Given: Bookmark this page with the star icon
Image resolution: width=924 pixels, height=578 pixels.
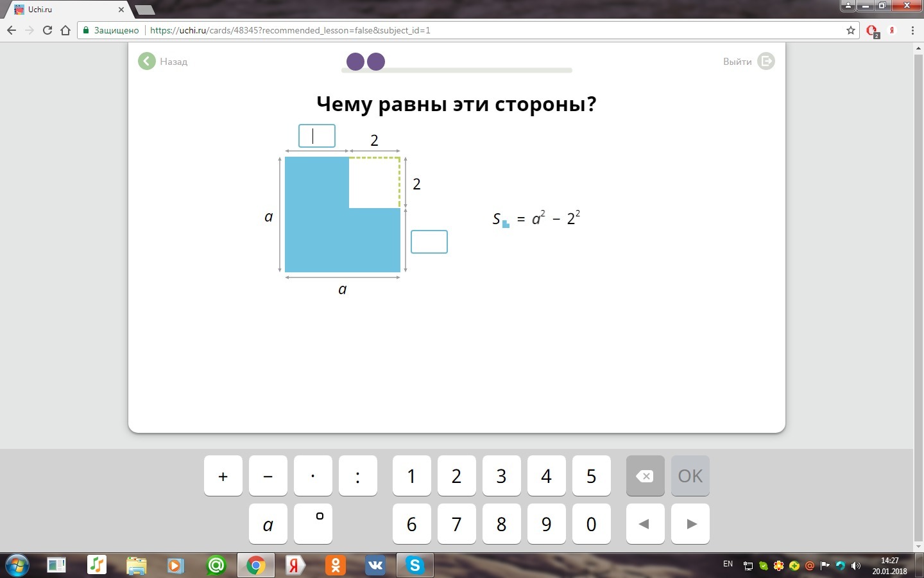Looking at the screenshot, I should [x=851, y=30].
